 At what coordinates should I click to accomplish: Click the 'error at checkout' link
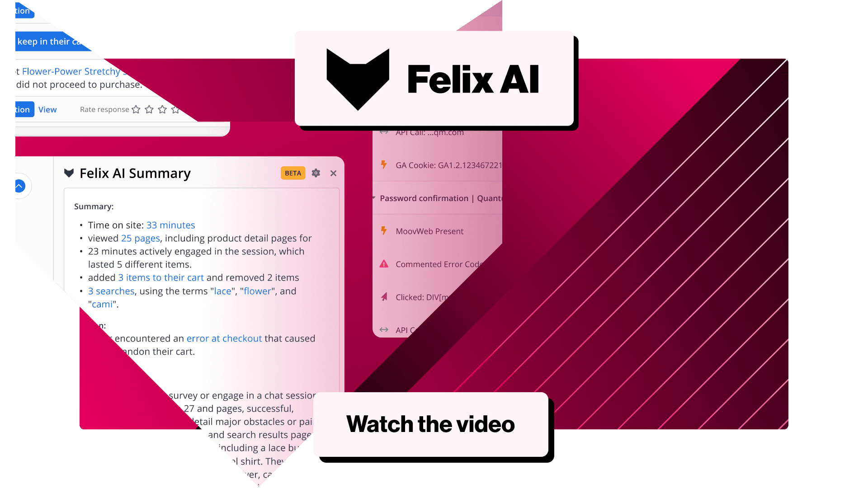pyautogui.click(x=224, y=338)
